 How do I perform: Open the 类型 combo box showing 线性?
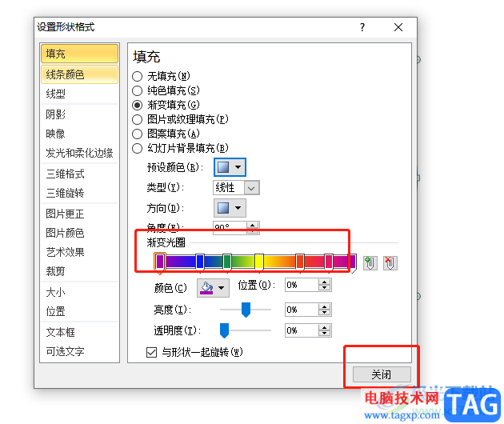pos(236,188)
